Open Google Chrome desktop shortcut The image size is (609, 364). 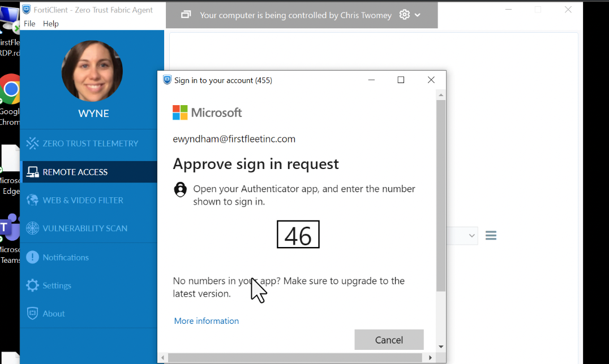(10, 99)
